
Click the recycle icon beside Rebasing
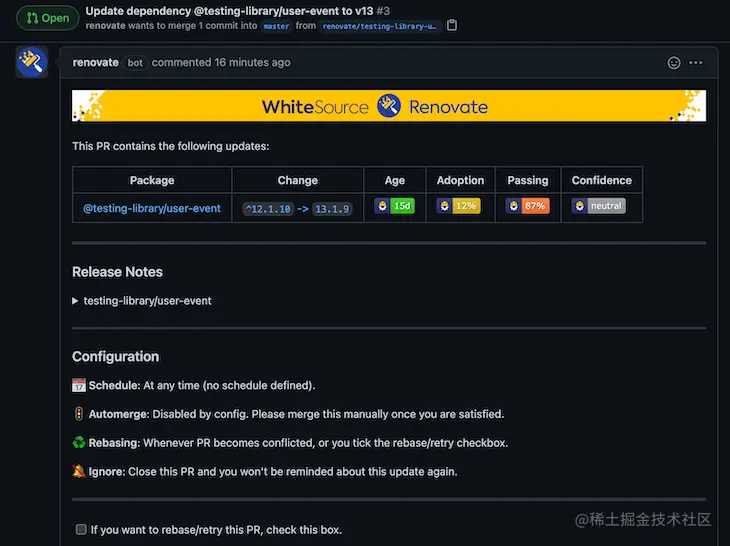point(79,442)
